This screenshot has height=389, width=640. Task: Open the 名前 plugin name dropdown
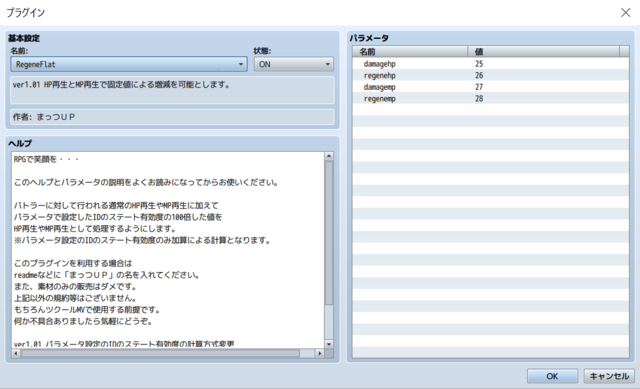[129, 64]
